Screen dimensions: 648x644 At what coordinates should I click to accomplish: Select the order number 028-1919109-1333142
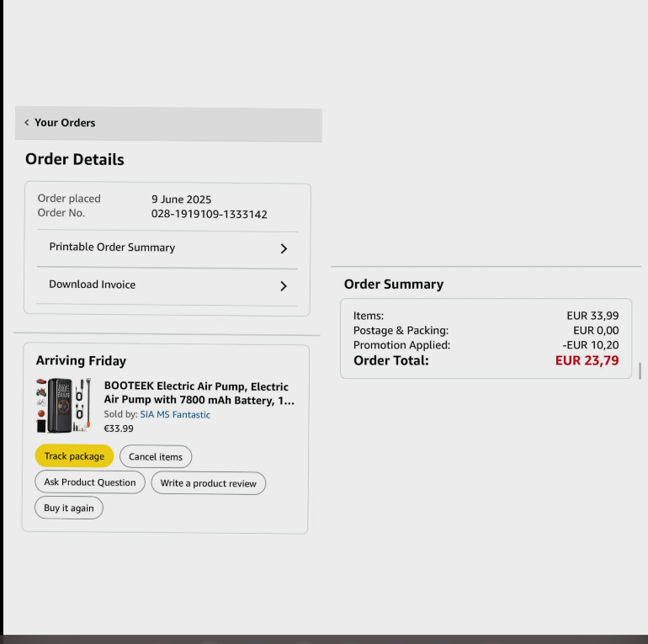pos(209,214)
